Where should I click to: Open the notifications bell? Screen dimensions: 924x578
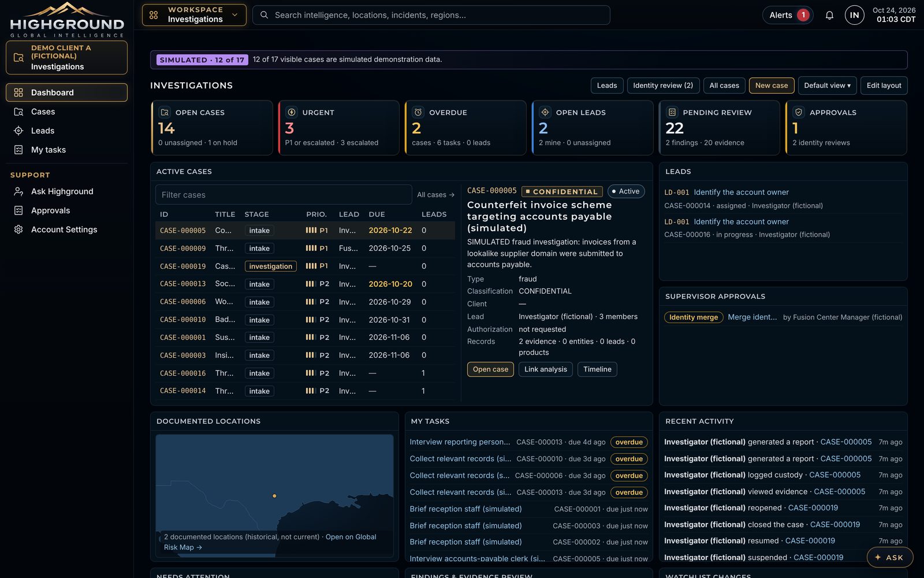pos(829,16)
